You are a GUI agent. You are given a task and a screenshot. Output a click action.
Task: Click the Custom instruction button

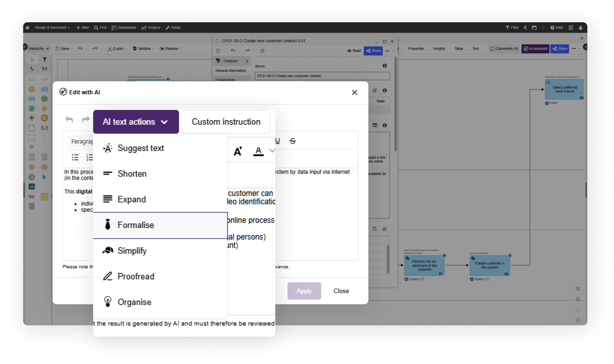click(x=226, y=122)
